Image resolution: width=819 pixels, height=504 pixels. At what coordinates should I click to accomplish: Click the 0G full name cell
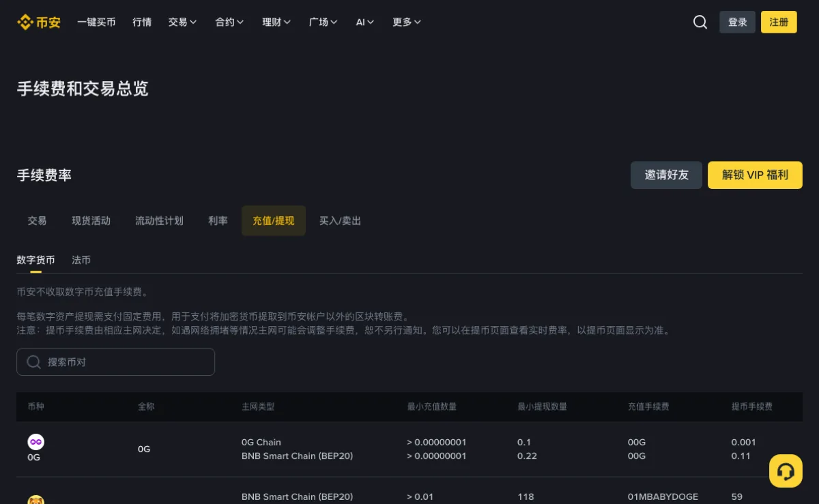click(144, 449)
